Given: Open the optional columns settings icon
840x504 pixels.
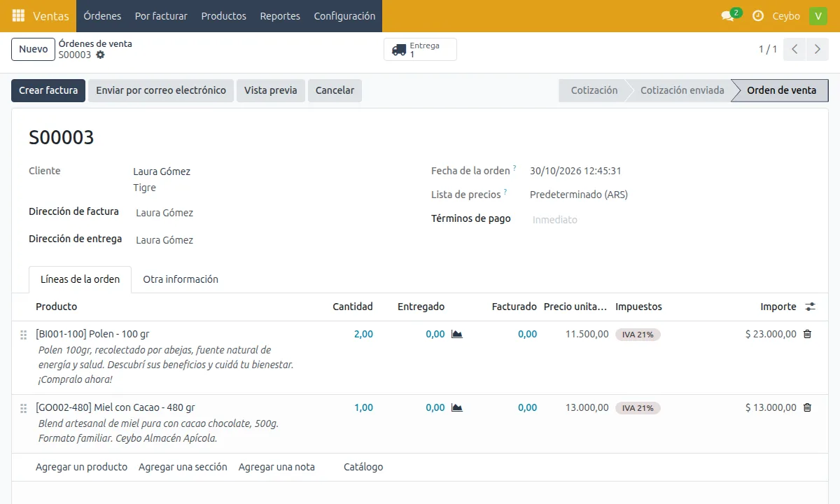Looking at the screenshot, I should tap(811, 307).
